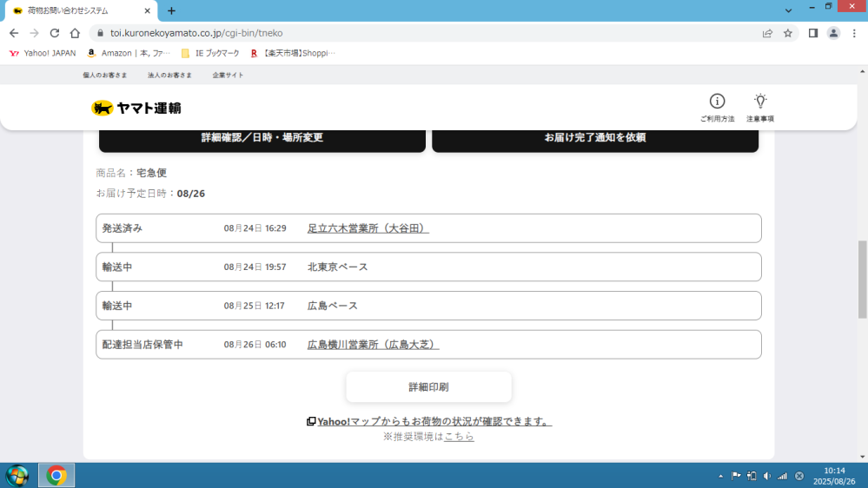This screenshot has height=488, width=868.
Task: Click the Action Center flag tray icon
Action: tap(736, 476)
